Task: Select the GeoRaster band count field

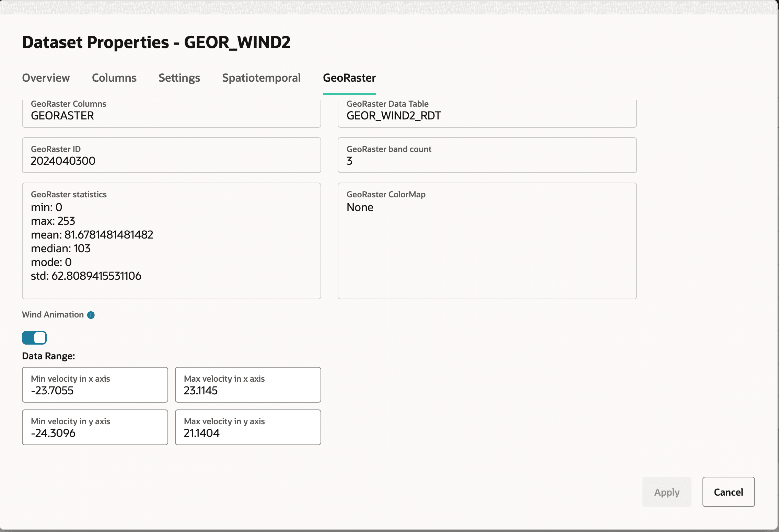Action: pyautogui.click(x=487, y=155)
